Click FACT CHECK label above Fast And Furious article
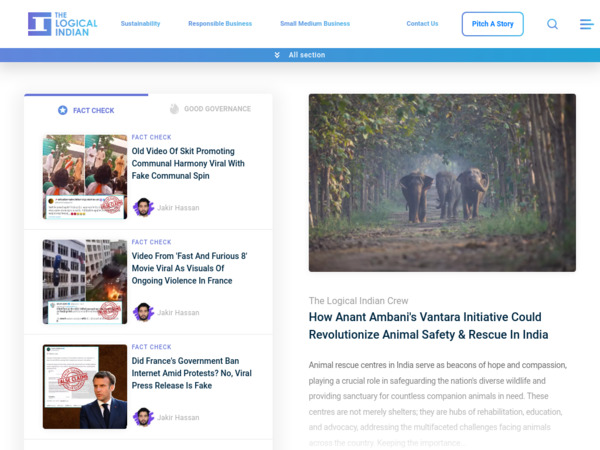The image size is (600, 450). (x=152, y=242)
